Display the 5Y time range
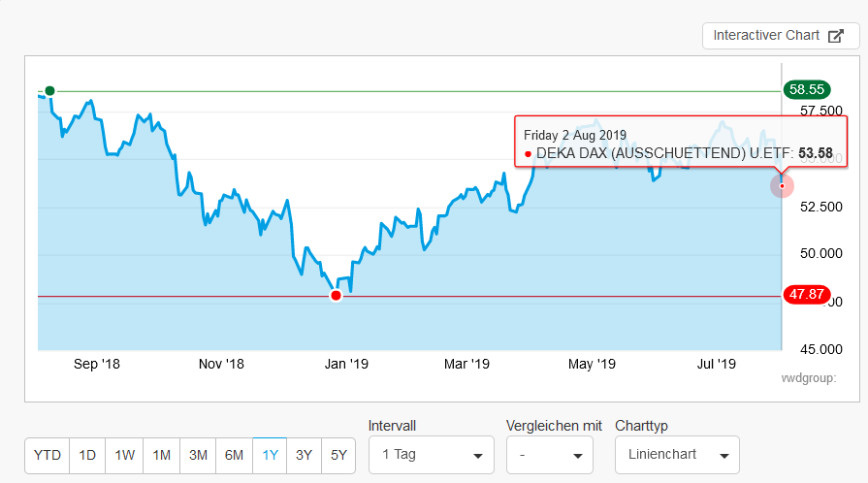This screenshot has width=868, height=483. pos(338,455)
